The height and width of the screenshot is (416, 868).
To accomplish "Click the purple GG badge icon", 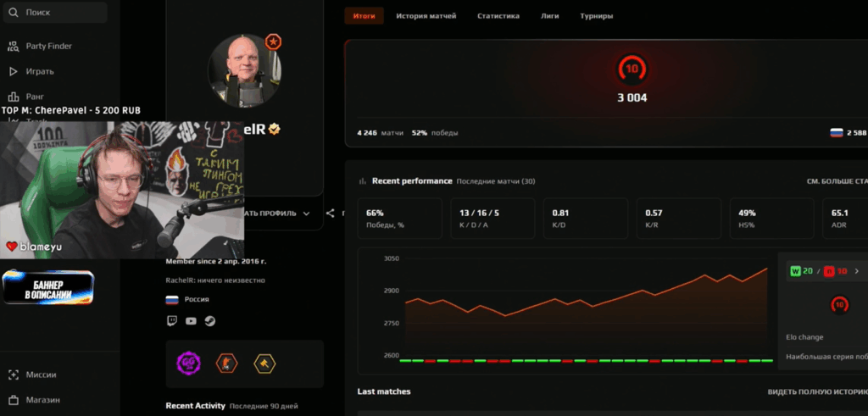I will click(x=188, y=363).
